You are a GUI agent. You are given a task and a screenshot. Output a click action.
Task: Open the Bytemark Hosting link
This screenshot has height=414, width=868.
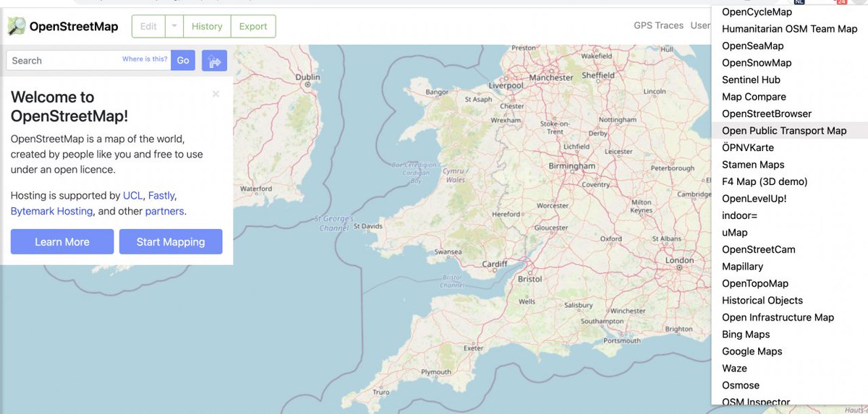51,212
